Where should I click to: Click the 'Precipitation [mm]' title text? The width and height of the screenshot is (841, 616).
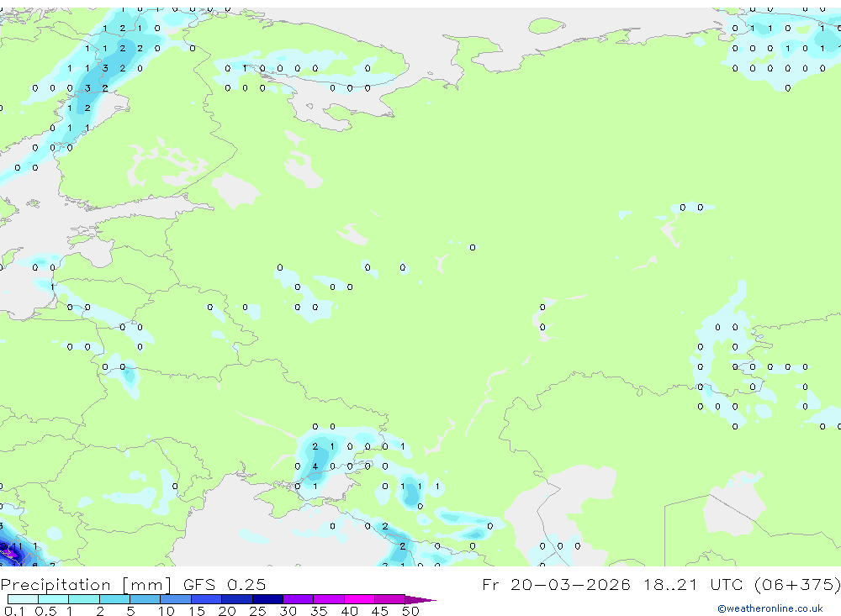click(x=86, y=585)
